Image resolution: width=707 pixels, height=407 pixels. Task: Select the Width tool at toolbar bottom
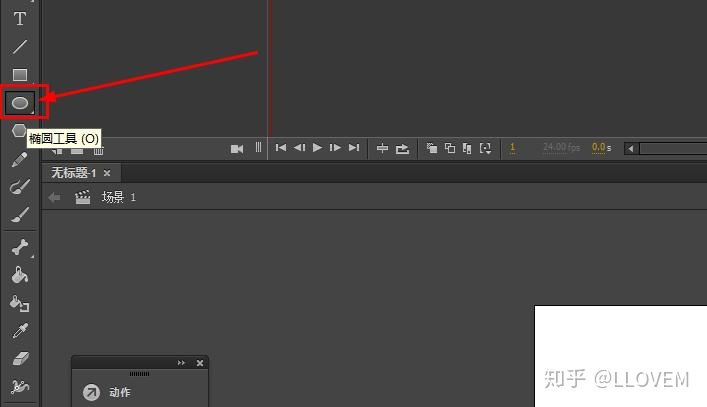(x=20, y=387)
